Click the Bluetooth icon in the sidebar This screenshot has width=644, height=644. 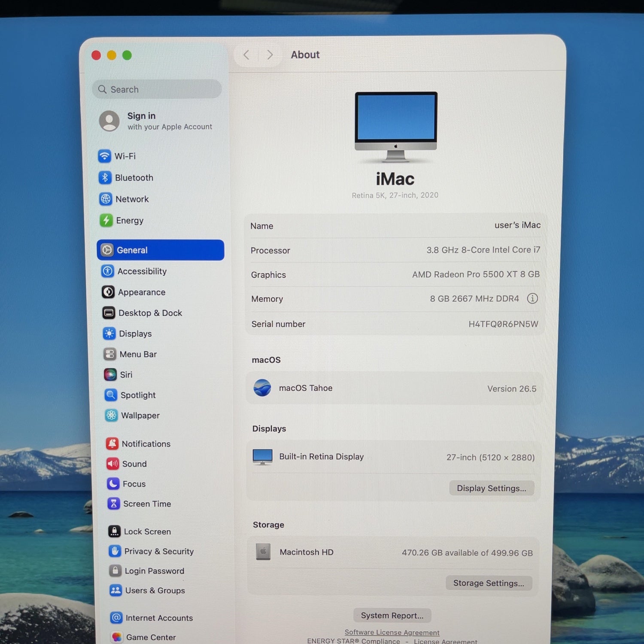click(105, 177)
